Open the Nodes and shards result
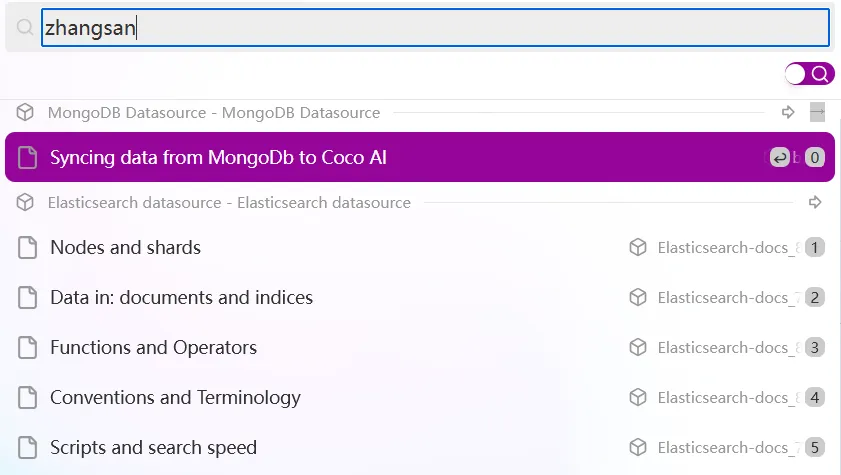The height and width of the screenshot is (475, 841). coord(420,248)
